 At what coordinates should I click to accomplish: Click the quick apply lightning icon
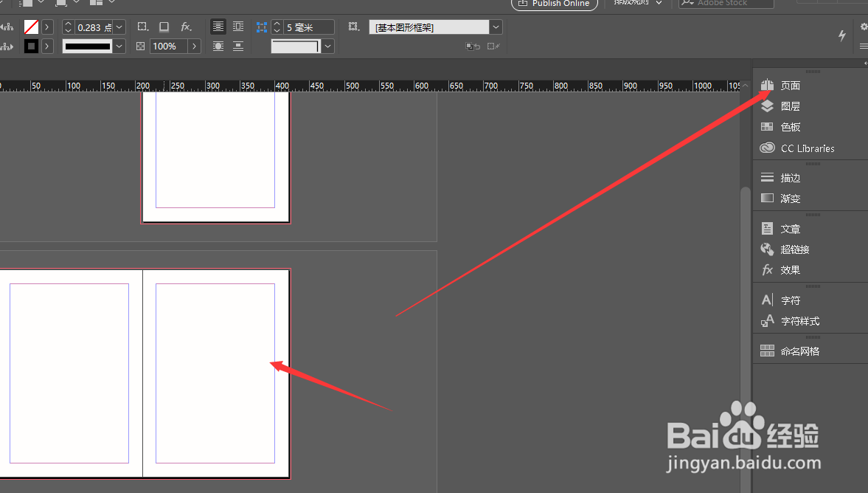(842, 36)
